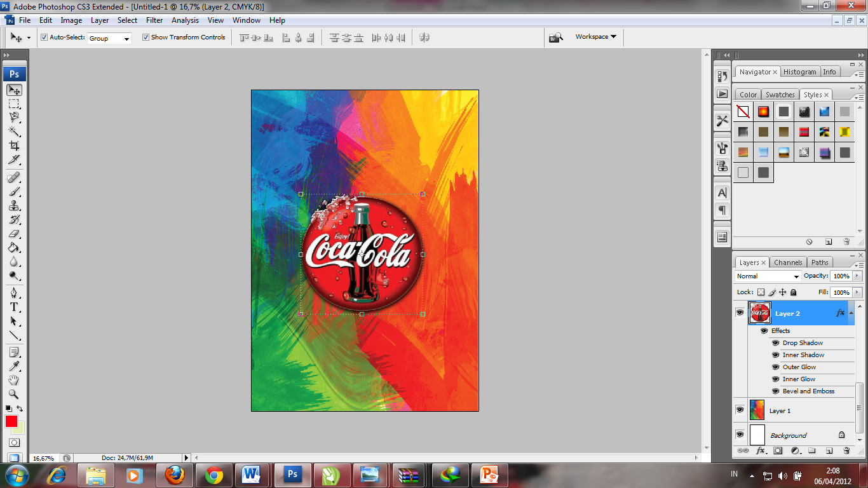Add a layer mask

tap(778, 451)
